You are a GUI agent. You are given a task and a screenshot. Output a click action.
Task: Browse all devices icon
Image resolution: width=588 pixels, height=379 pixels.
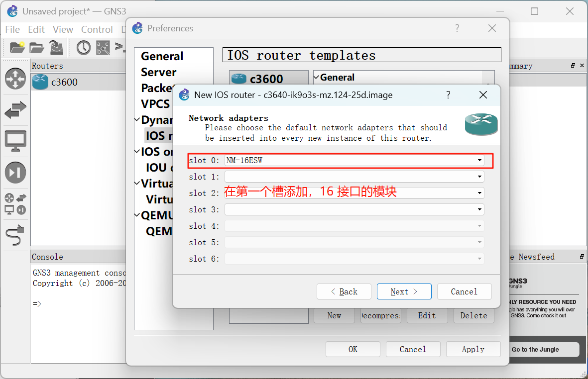15,204
